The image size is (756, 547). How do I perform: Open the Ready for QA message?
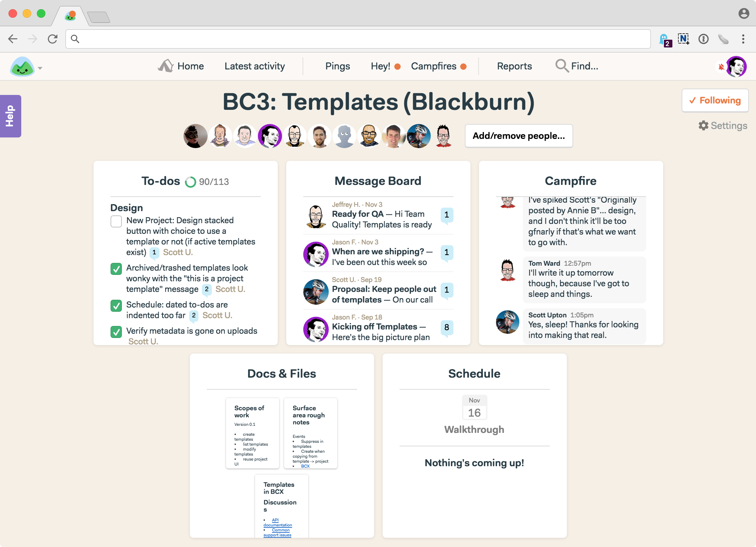click(x=378, y=215)
